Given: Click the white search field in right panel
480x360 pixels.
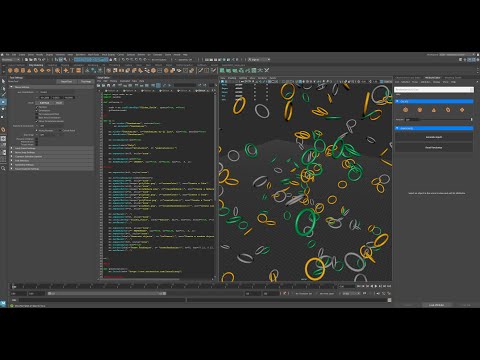Looking at the screenshot, I should click(434, 89).
